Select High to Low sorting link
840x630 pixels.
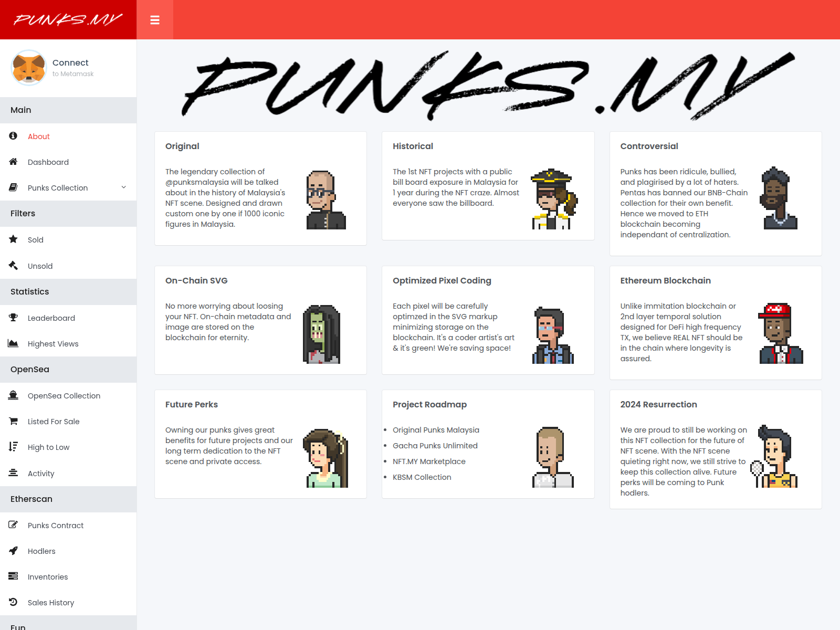coord(68,447)
